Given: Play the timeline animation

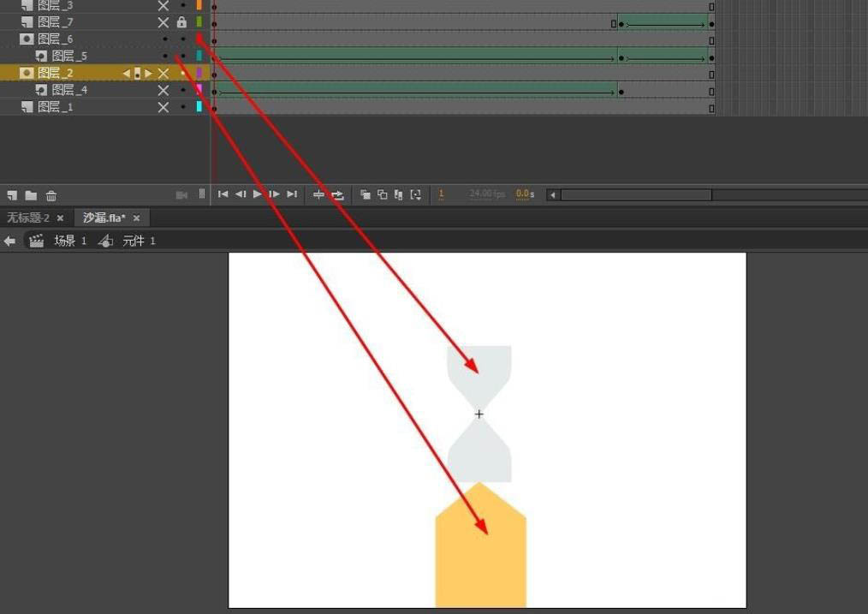Looking at the screenshot, I should tap(258, 194).
